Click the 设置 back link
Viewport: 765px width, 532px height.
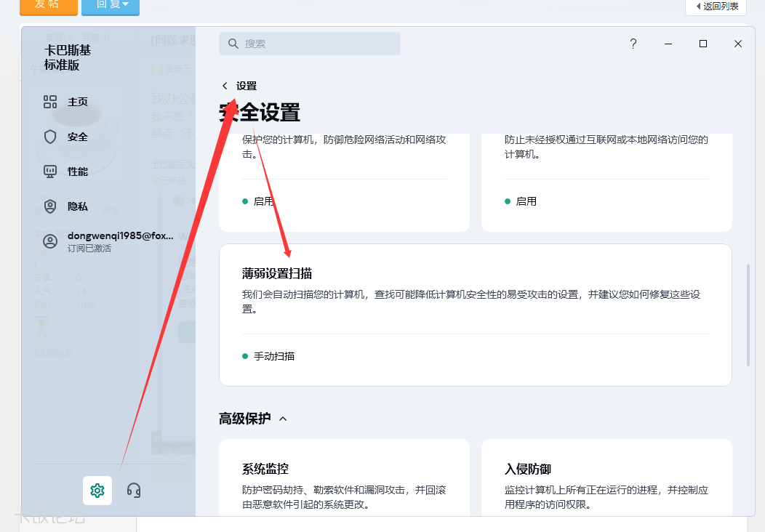247,86
